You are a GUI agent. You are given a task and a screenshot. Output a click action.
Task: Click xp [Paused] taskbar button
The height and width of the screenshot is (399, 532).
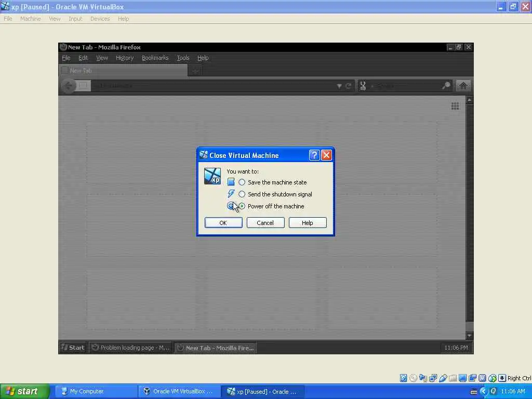click(x=263, y=392)
